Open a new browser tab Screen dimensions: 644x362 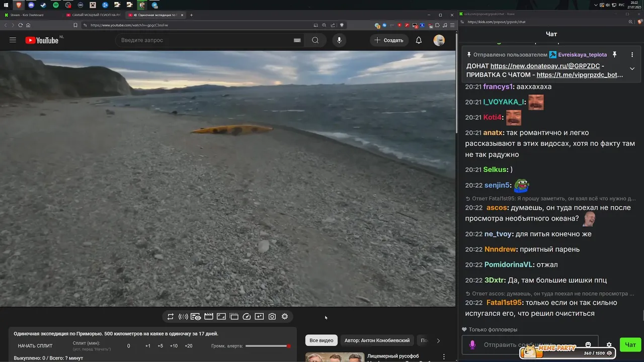pos(191,15)
